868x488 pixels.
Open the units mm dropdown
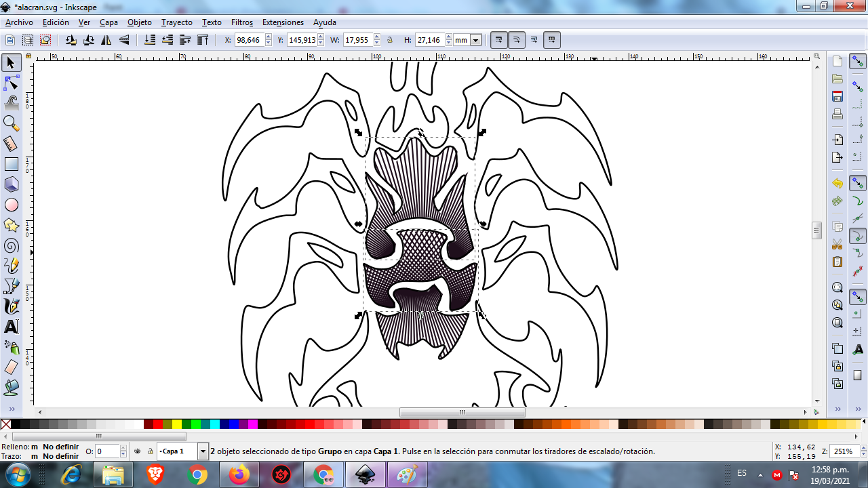pyautogui.click(x=475, y=40)
